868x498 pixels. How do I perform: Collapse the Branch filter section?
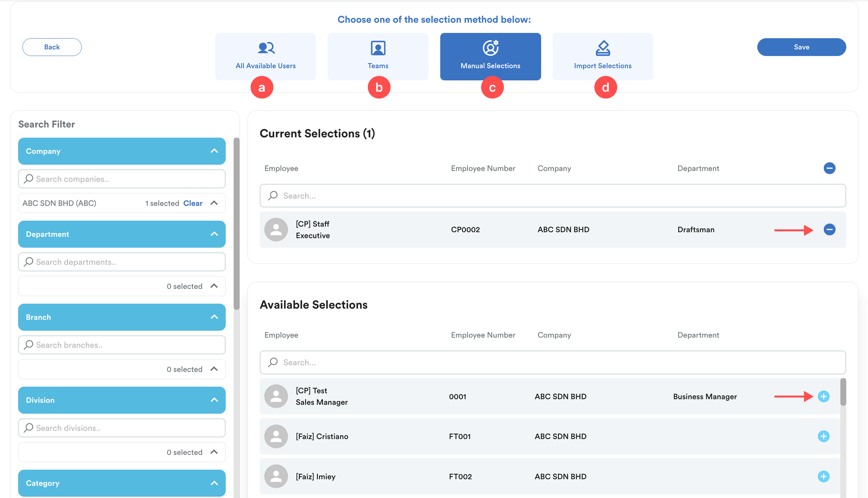pyautogui.click(x=214, y=317)
